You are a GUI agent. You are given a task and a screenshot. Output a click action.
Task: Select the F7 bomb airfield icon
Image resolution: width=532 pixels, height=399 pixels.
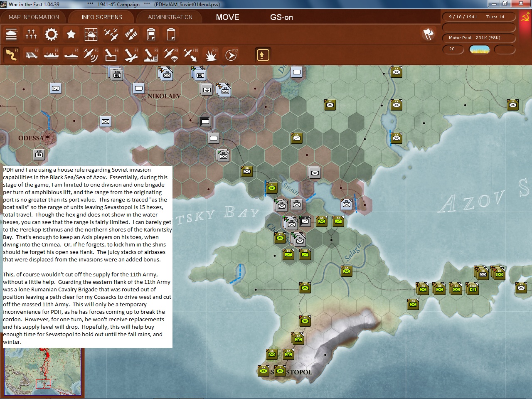(131, 55)
